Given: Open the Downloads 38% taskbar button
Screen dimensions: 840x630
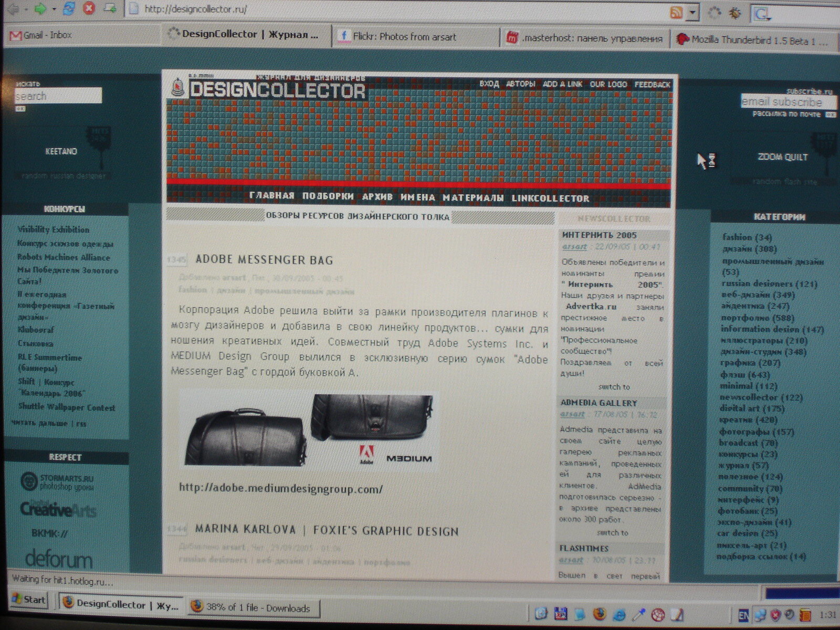Looking at the screenshot, I should (x=254, y=607).
